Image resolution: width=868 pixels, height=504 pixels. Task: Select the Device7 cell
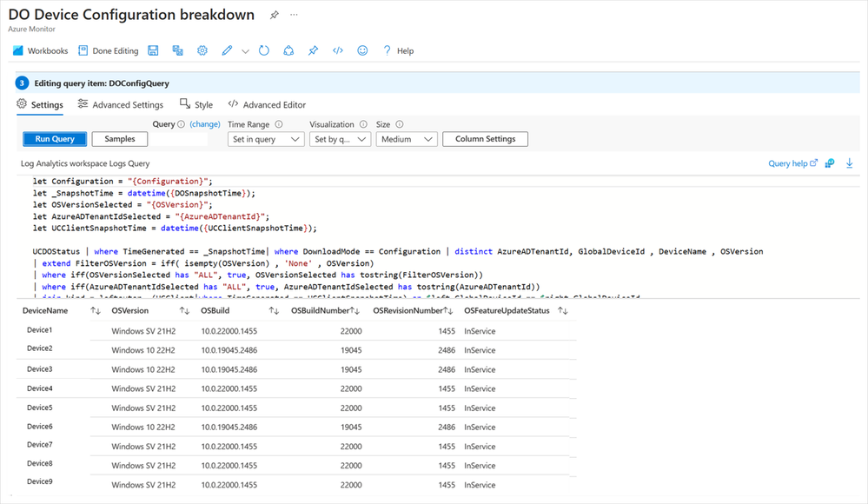pos(40,445)
